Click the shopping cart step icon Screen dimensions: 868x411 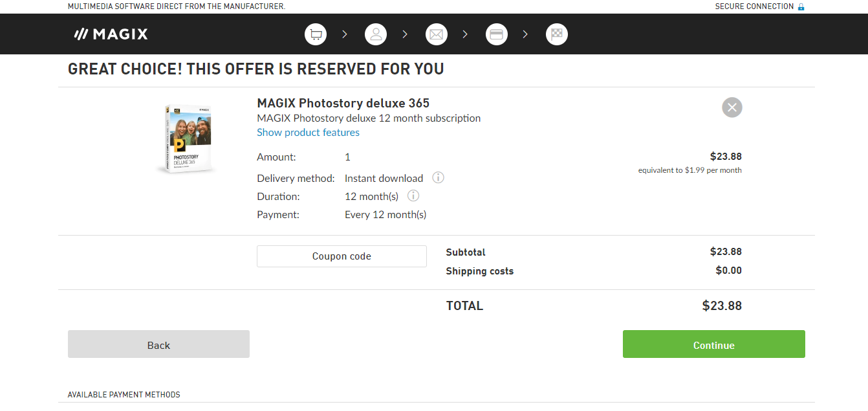316,34
